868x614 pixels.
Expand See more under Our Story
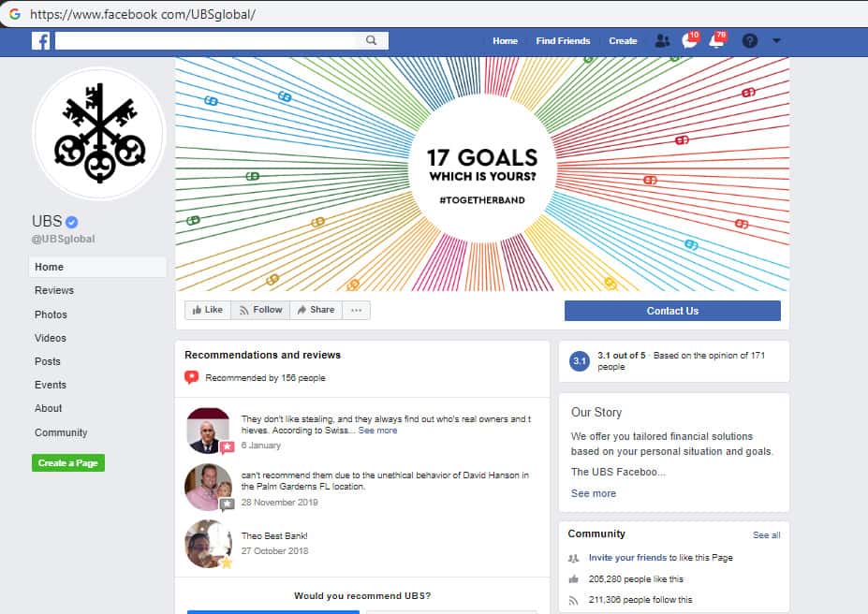594,493
